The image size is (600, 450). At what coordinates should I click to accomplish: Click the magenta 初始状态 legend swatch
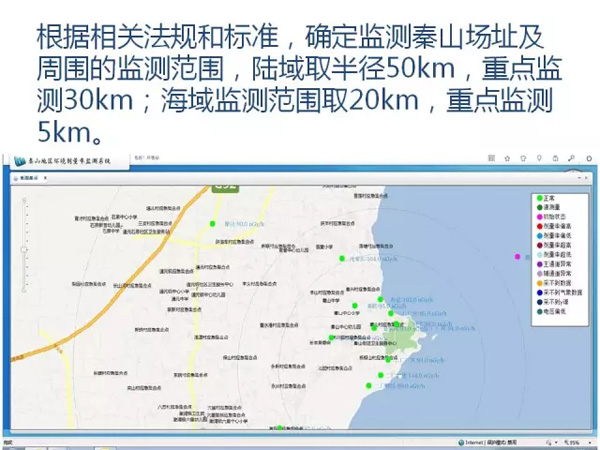tap(540, 217)
